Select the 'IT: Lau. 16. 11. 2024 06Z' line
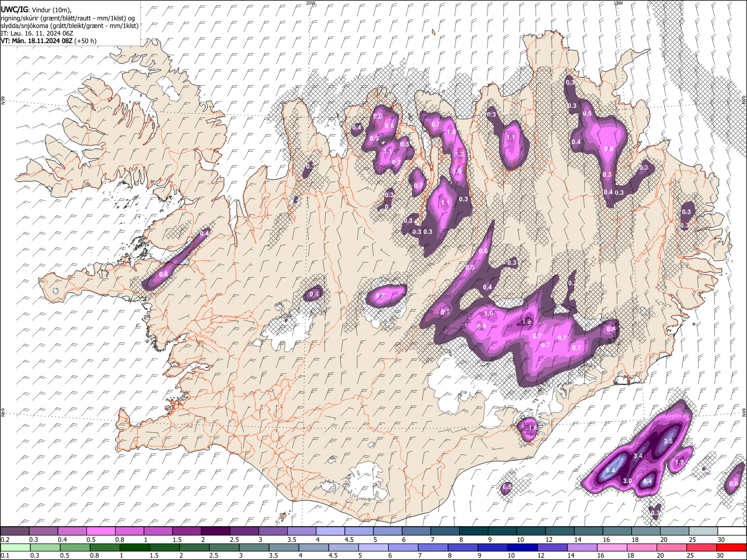The height and width of the screenshot is (560, 747). coord(37,33)
